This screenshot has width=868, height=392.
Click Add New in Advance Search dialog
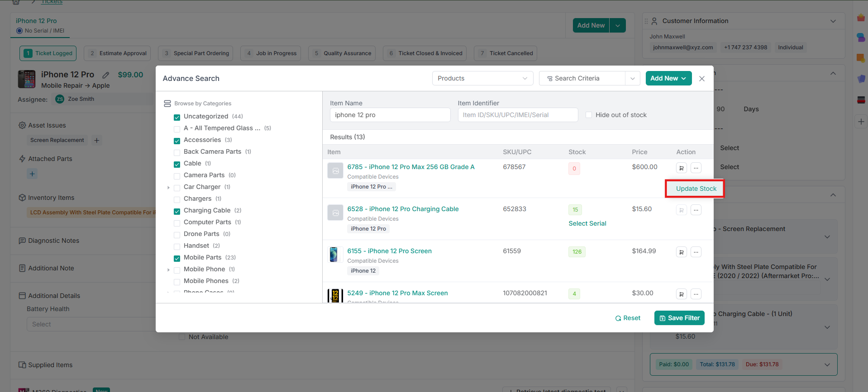tap(668, 78)
